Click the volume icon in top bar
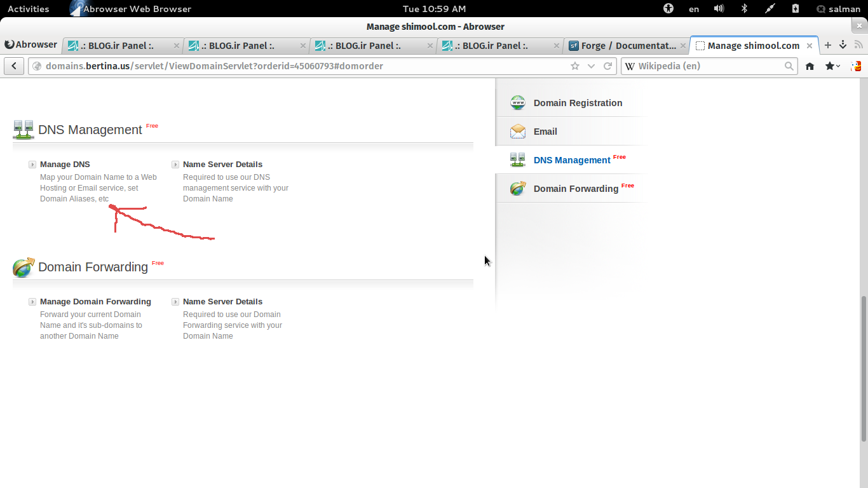Screen dimensions: 868x488 point(719,9)
